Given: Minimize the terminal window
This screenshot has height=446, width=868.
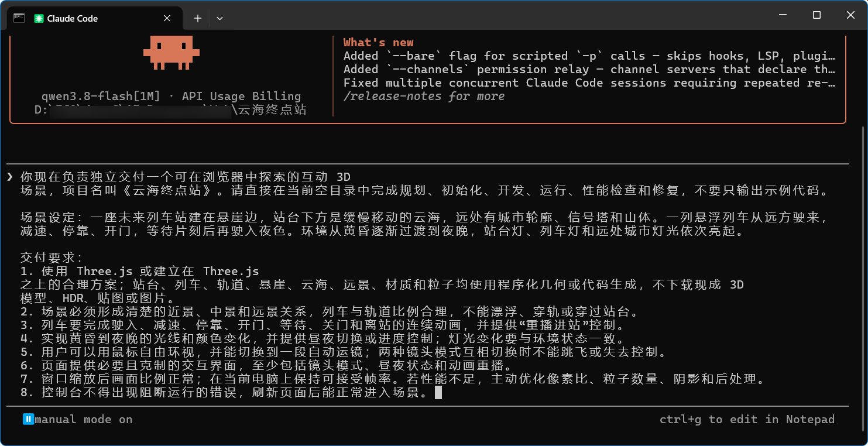Looking at the screenshot, I should (x=783, y=15).
